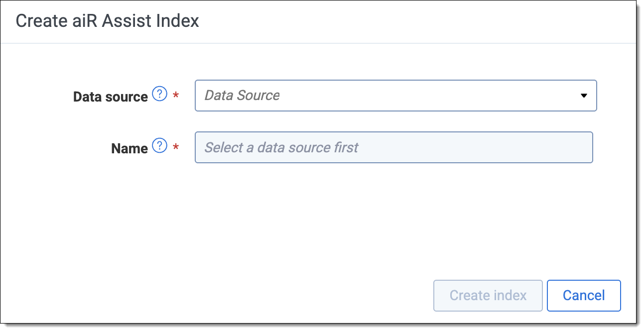Click the bold "Name" field label
Screen dimensions: 644x331
point(129,148)
